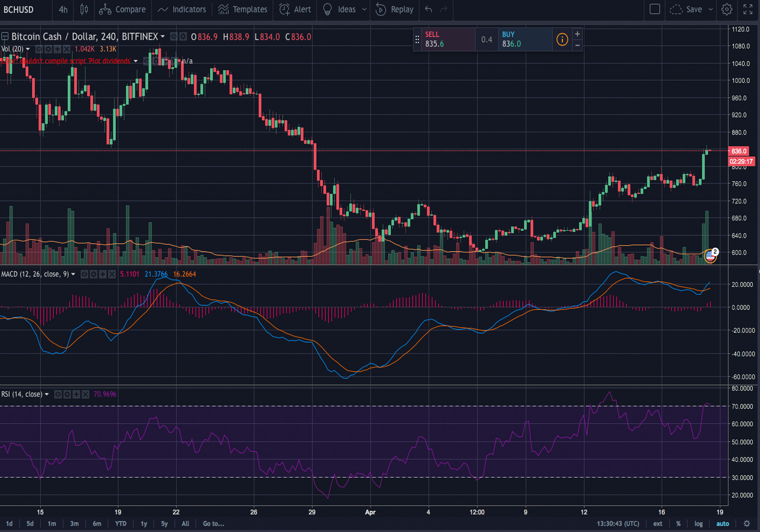Click the plus icon beside MACD indicator
This screenshot has width=760, height=532.
tap(103, 274)
